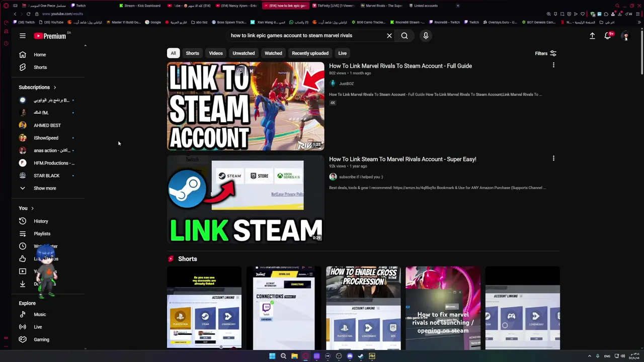Open the Create upload icon
This screenshot has height=362, width=644.
tap(592, 36)
